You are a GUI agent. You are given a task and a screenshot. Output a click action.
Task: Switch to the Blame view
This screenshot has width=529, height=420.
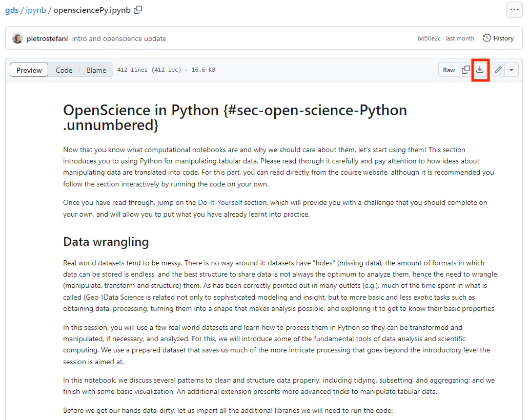click(96, 70)
